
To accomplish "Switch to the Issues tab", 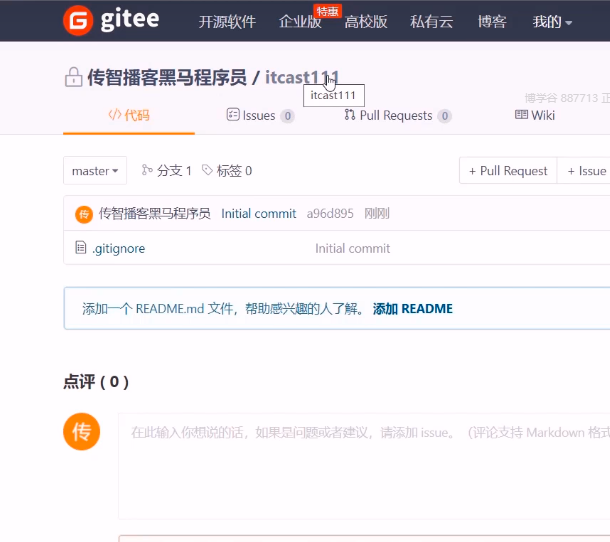I will coord(260,116).
